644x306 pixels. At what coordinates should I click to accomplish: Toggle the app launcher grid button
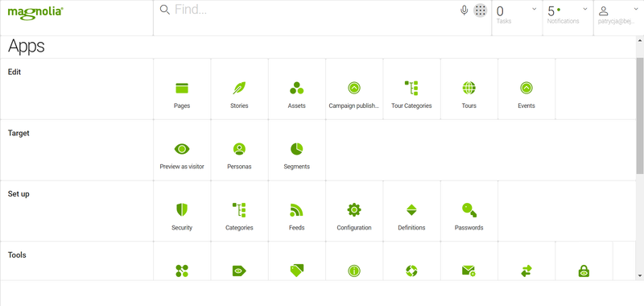480,10
